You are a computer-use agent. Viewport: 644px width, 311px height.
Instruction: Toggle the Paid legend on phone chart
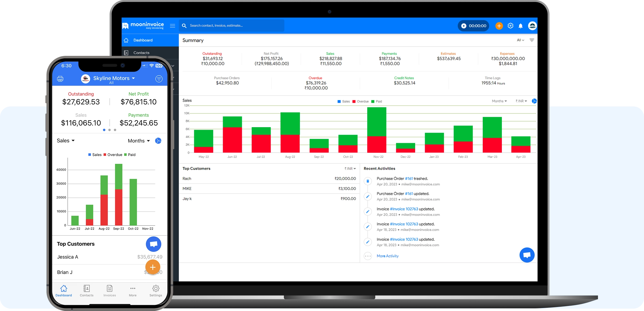pos(130,155)
